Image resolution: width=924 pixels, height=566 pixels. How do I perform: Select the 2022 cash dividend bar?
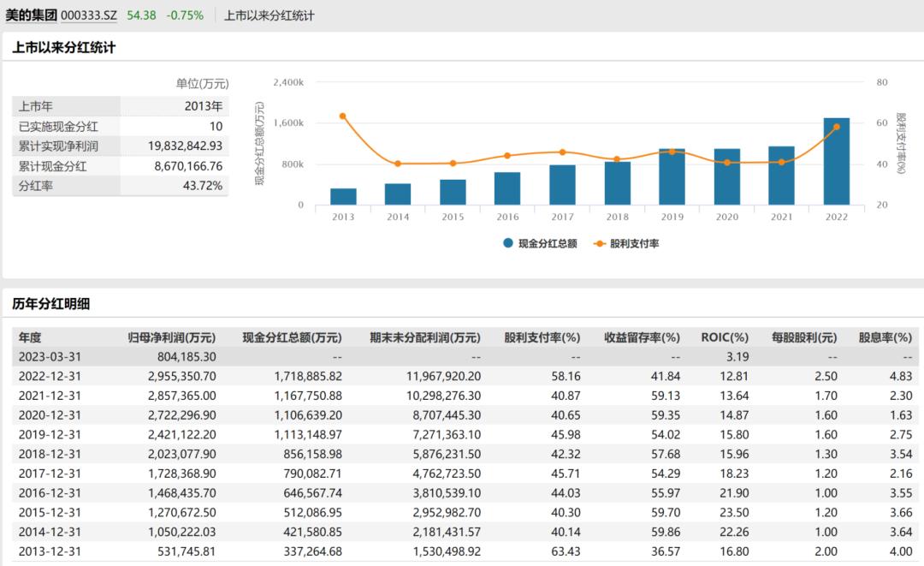point(836,162)
